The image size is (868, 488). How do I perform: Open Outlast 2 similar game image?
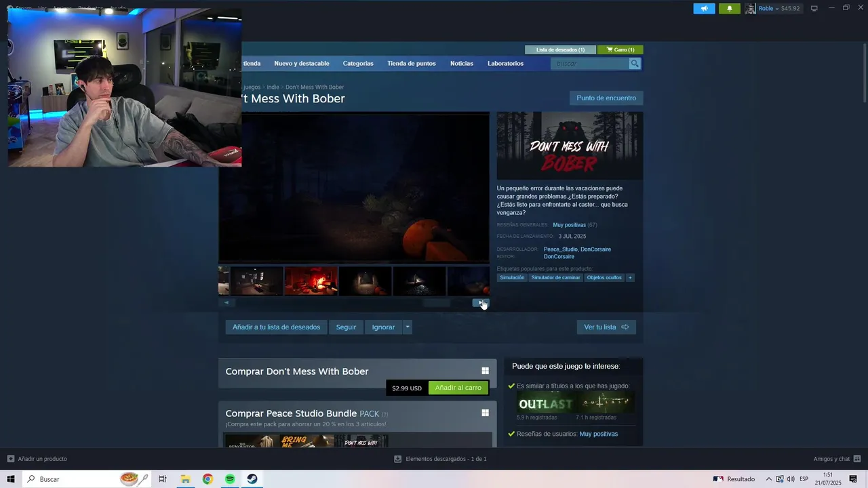coord(605,403)
